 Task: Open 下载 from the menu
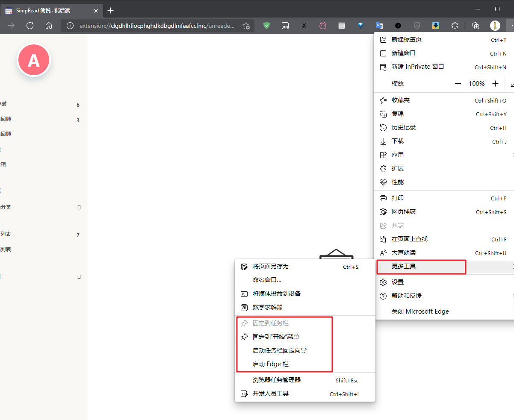444,141
